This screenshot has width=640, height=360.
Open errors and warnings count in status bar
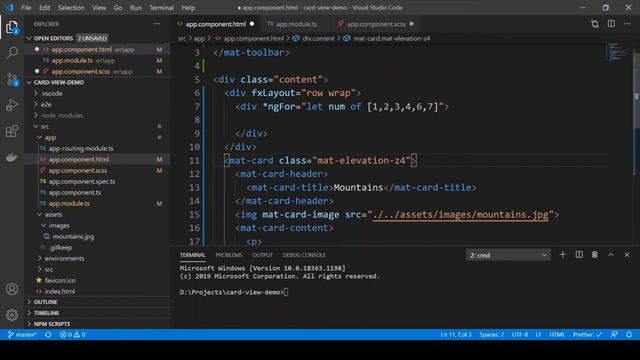(72, 335)
